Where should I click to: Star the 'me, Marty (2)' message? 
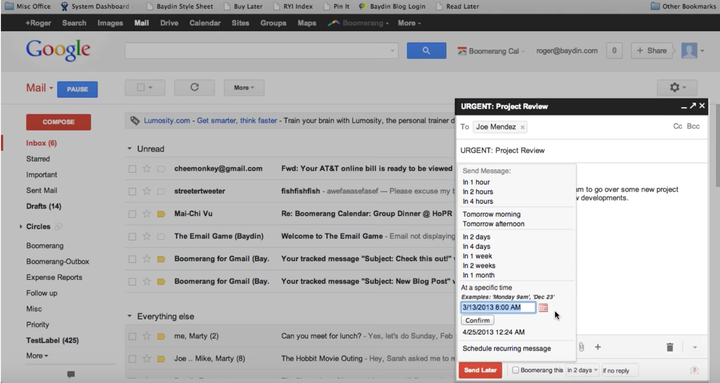pos(146,336)
